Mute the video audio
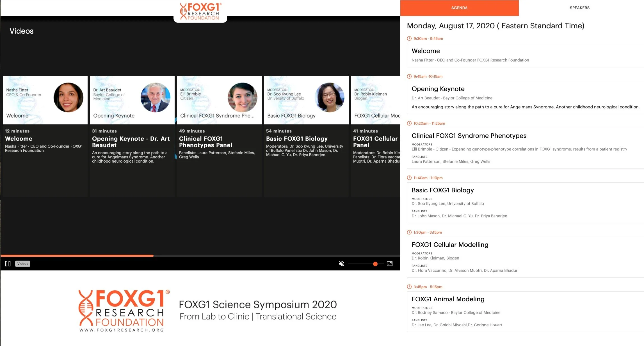Screen dimensions: 644x346 click(341, 263)
